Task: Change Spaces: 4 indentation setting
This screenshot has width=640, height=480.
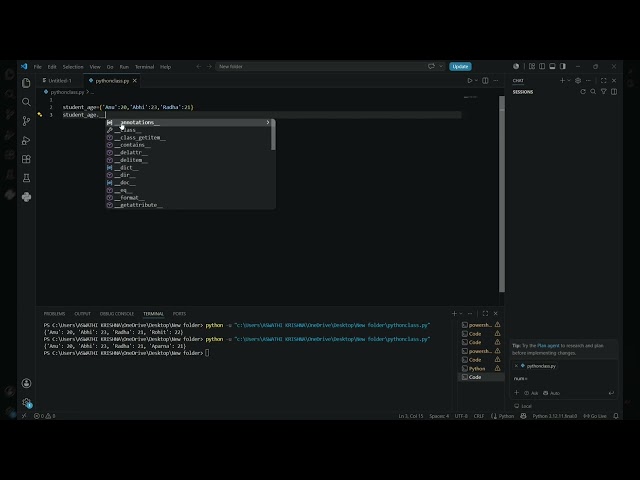Action: coord(439,416)
